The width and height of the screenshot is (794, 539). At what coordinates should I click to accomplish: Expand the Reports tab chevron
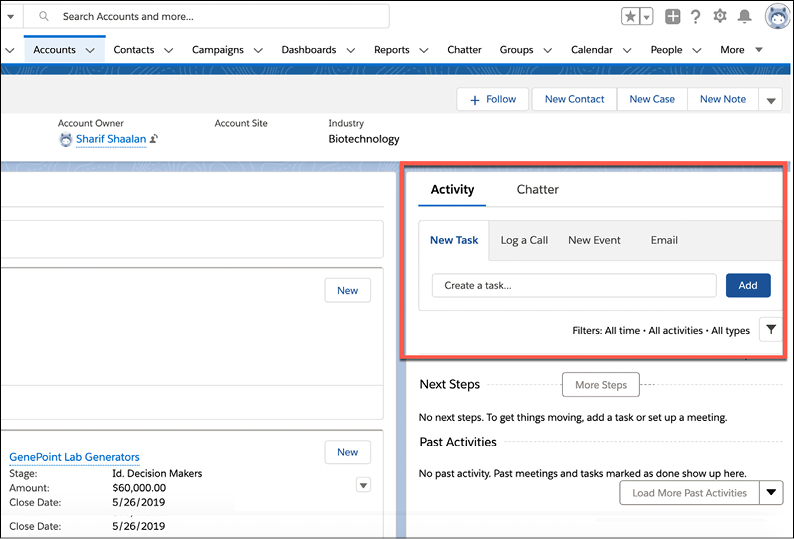[424, 50]
